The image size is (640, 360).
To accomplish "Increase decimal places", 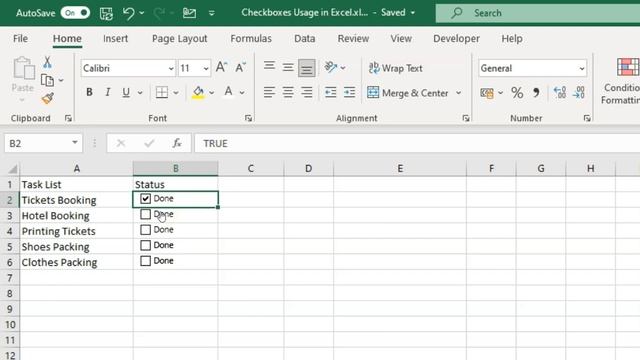I will coord(560,93).
